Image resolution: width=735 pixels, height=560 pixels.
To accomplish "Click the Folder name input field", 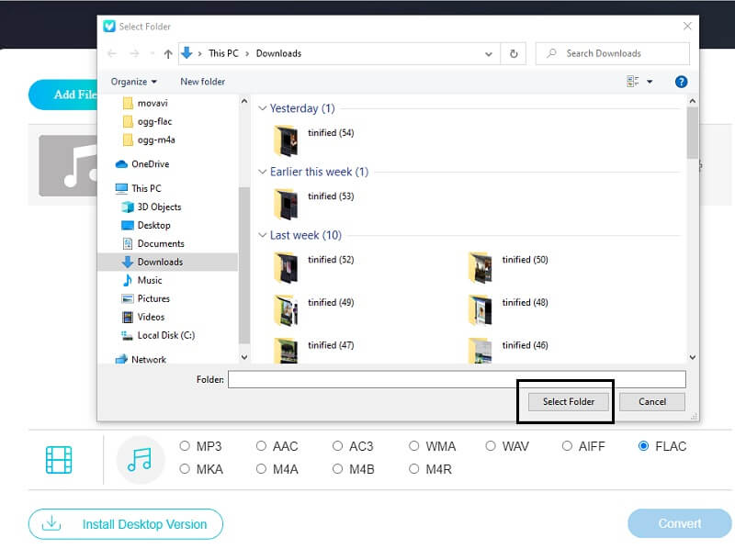I will tap(457, 379).
